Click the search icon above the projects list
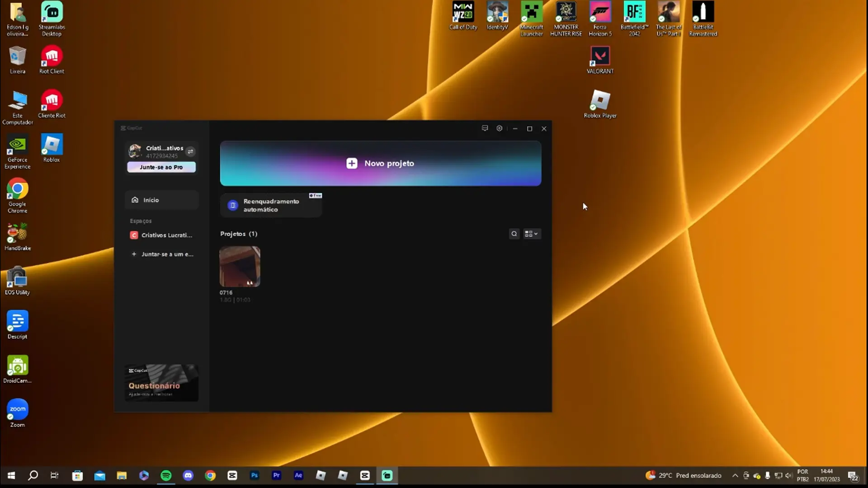 (514, 234)
